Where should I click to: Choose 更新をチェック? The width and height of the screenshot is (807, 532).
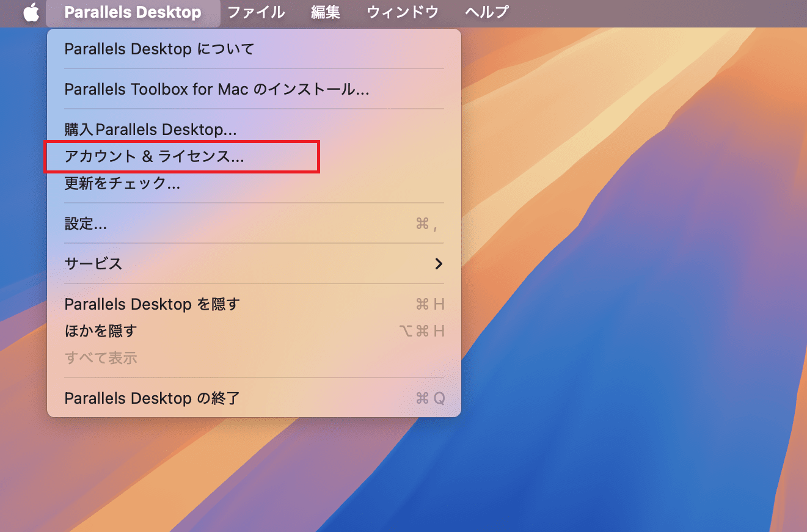pos(254,183)
